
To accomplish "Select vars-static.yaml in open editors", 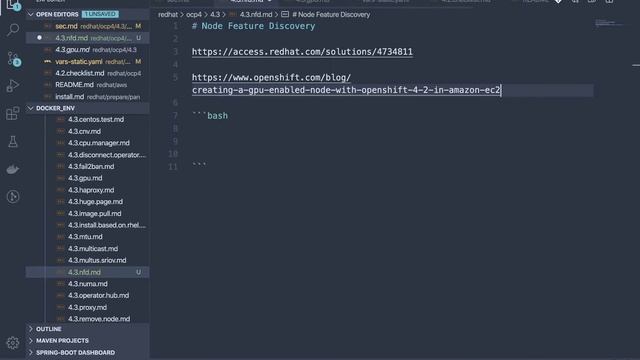I will [x=88, y=62].
